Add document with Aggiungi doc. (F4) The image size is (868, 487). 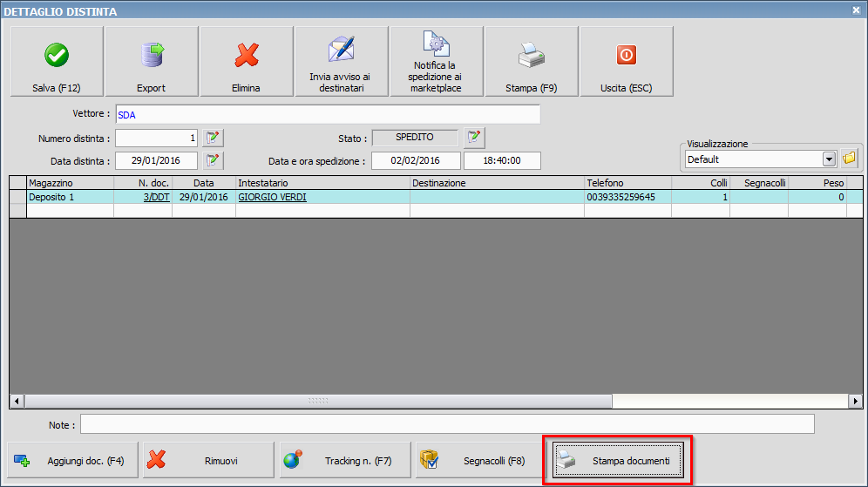pos(72,461)
